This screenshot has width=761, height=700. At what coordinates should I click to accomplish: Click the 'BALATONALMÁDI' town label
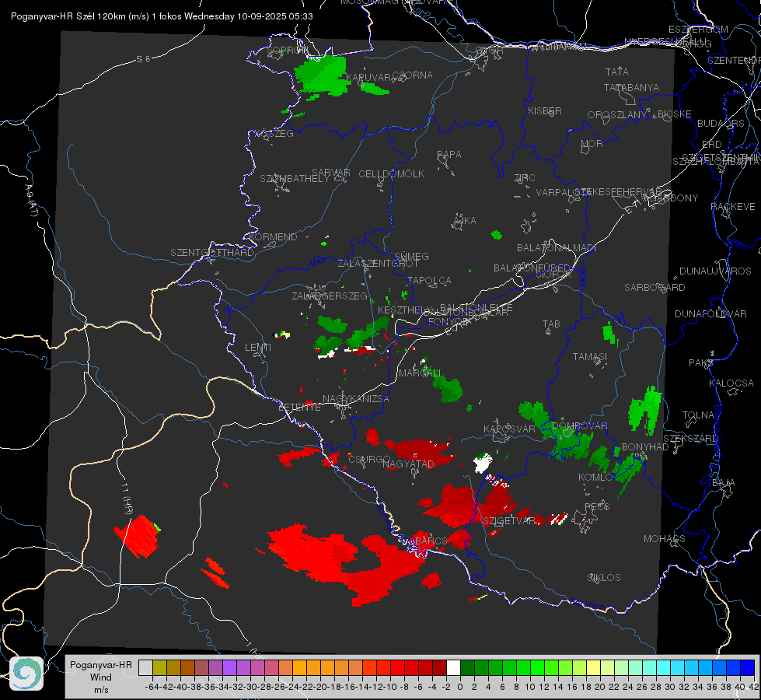(x=557, y=248)
